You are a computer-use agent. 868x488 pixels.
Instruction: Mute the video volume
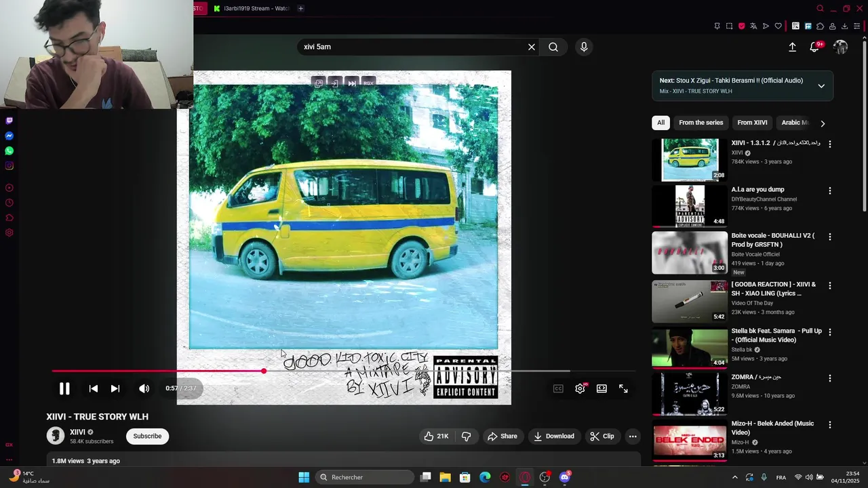click(144, 388)
